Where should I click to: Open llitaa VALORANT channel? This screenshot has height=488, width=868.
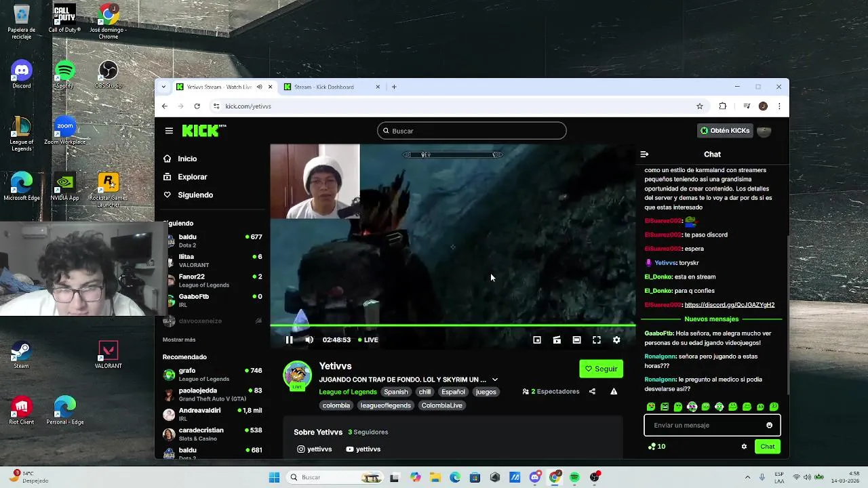(212, 261)
